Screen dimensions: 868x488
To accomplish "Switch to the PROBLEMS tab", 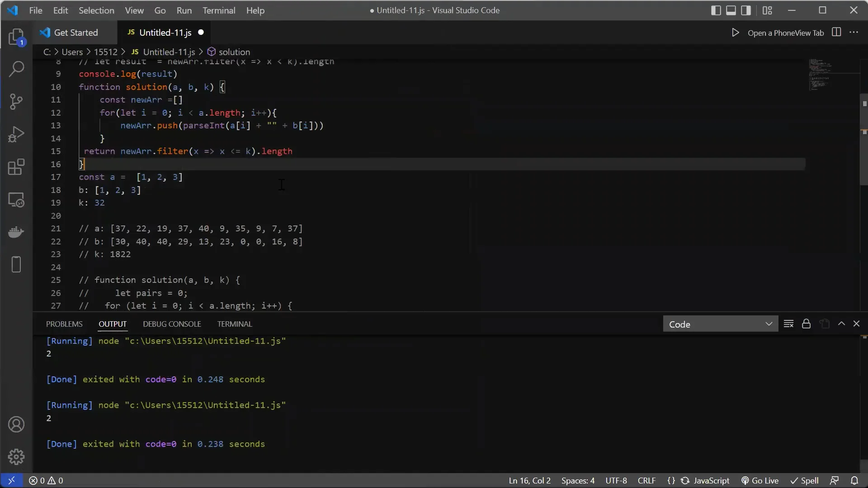I will tap(64, 324).
